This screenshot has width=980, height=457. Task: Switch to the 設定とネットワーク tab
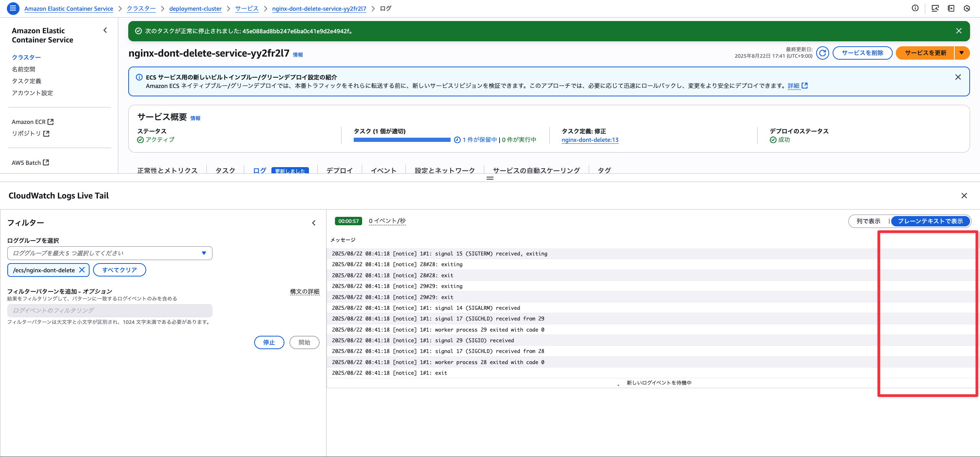[x=445, y=170]
